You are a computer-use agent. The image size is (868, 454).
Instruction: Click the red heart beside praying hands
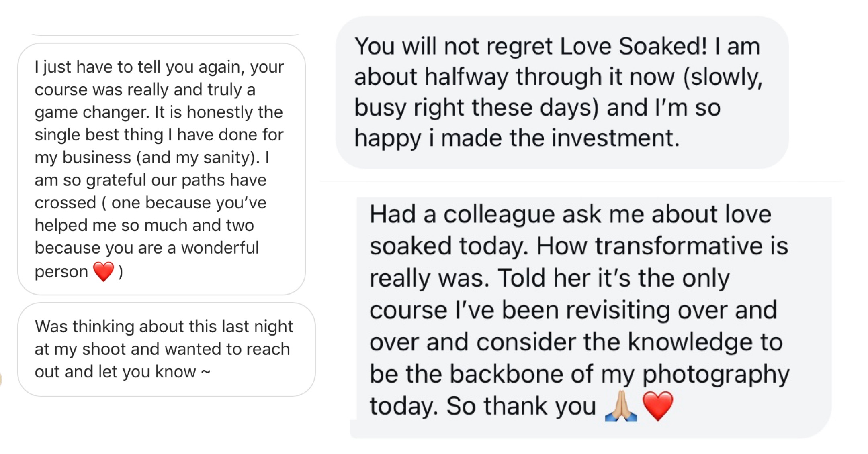pos(658,406)
